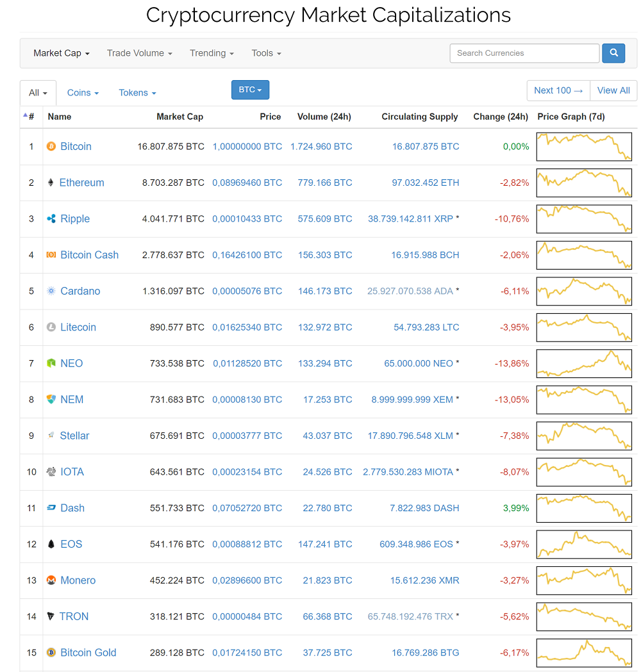Open the Cardano currency link
The image size is (641, 672).
pos(80,291)
